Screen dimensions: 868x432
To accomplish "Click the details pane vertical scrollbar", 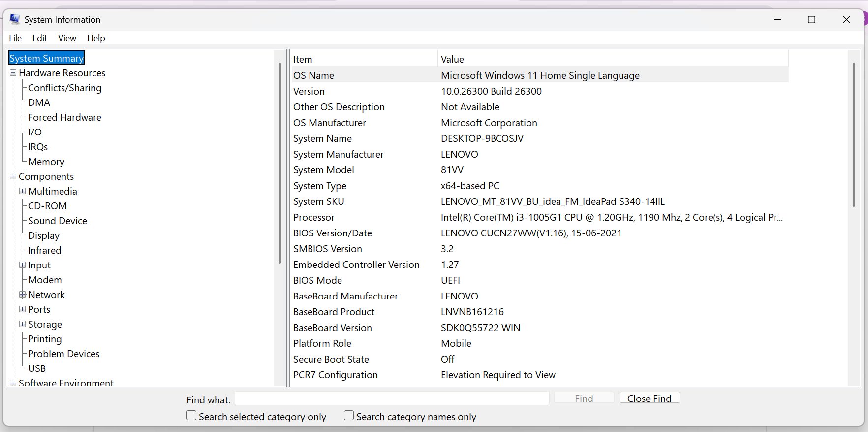I will [x=854, y=134].
